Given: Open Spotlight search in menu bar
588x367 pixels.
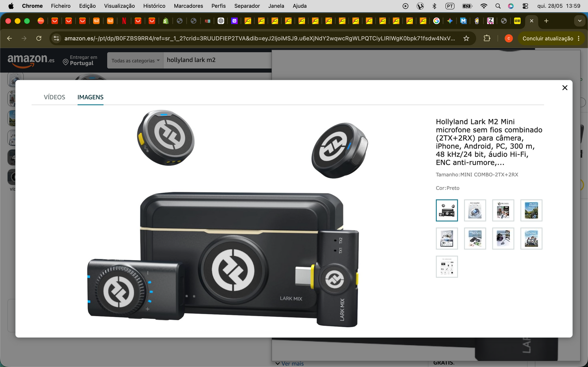Looking at the screenshot, I should click(498, 6).
